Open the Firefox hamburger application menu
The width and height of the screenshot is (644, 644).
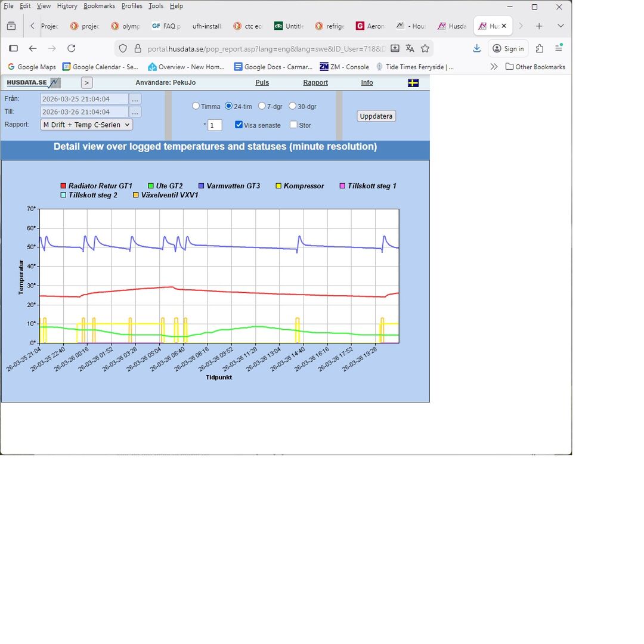click(559, 48)
